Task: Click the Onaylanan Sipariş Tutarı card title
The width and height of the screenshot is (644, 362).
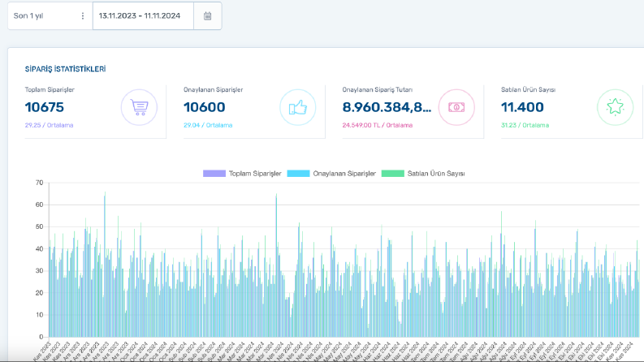Action: (x=378, y=89)
